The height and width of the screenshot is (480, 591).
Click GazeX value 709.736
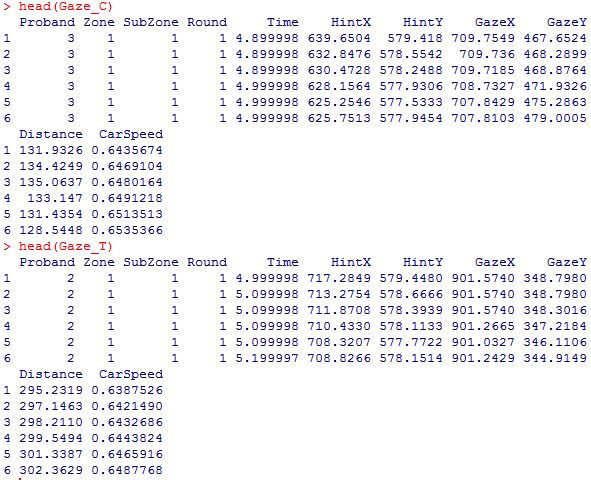click(x=487, y=54)
